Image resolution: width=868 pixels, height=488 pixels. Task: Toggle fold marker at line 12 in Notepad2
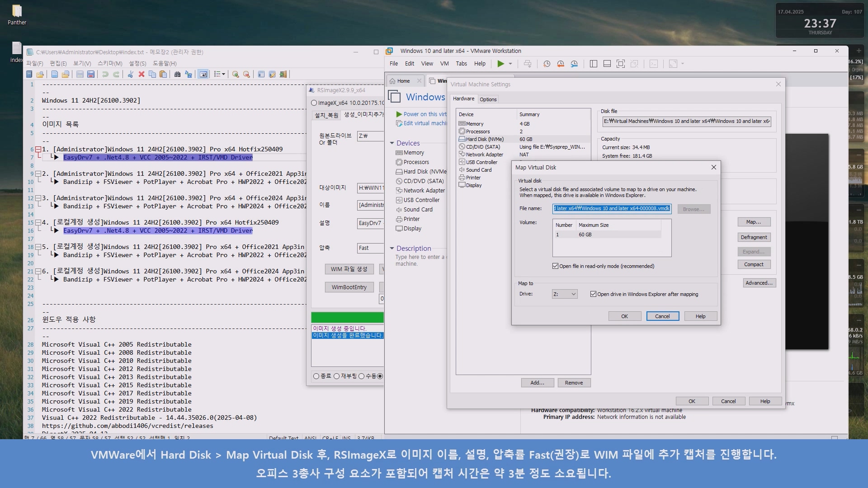tap(38, 198)
